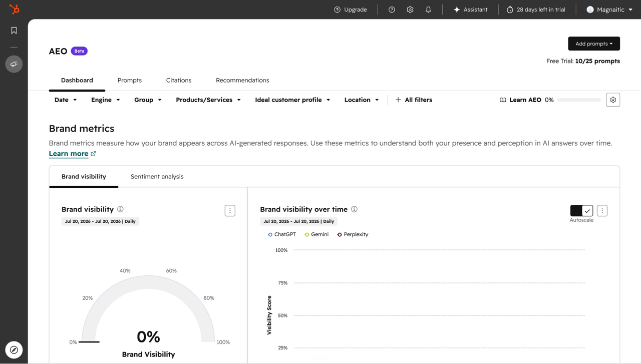
Task: Click info icon beside Brand visibility over time
Action: coord(354,209)
